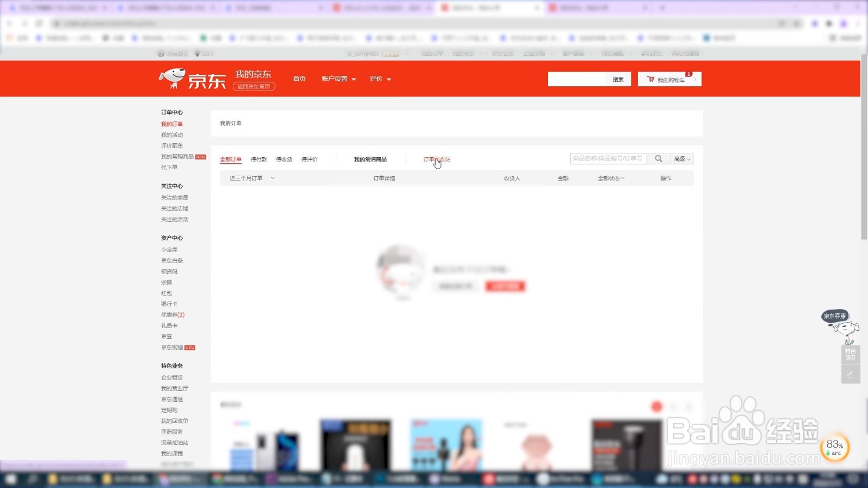The height and width of the screenshot is (488, 868).
Task: Open 红包 in sidebar
Action: point(167,293)
